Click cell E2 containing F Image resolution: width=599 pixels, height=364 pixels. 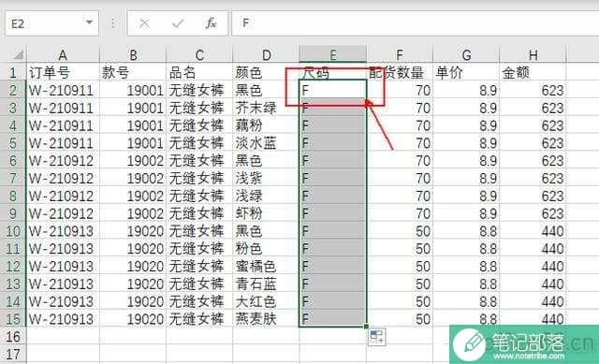coord(333,91)
